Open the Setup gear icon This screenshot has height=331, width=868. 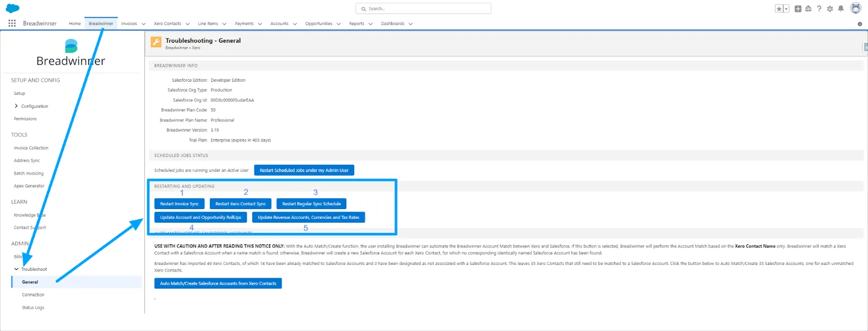(x=830, y=9)
